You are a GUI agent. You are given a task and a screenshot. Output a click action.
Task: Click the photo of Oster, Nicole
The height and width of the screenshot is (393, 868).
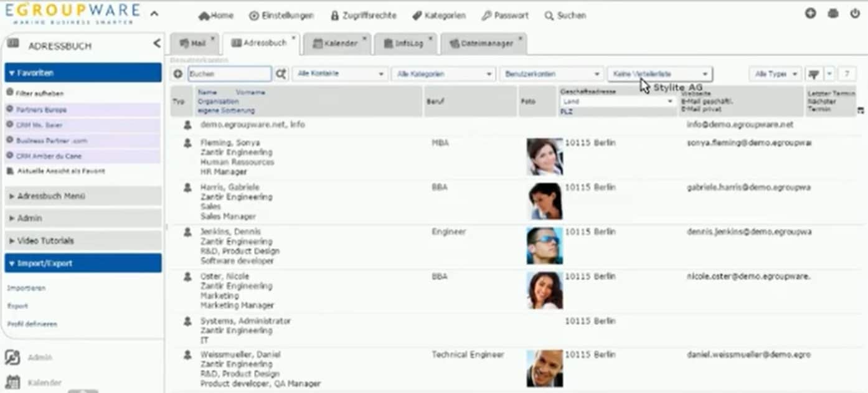click(x=544, y=290)
